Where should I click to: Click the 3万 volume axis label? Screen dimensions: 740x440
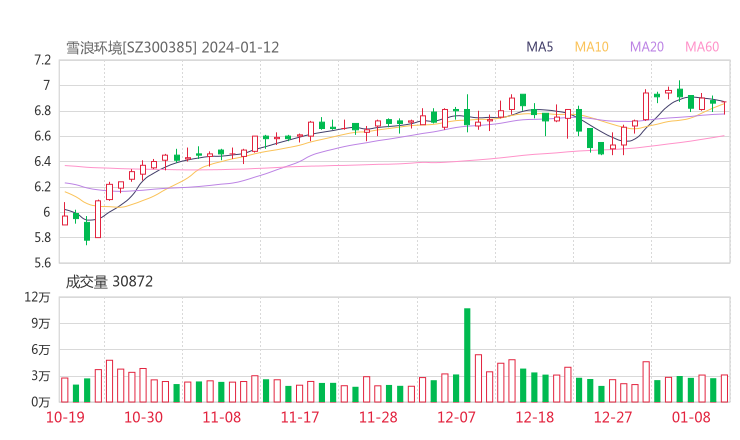click(41, 376)
